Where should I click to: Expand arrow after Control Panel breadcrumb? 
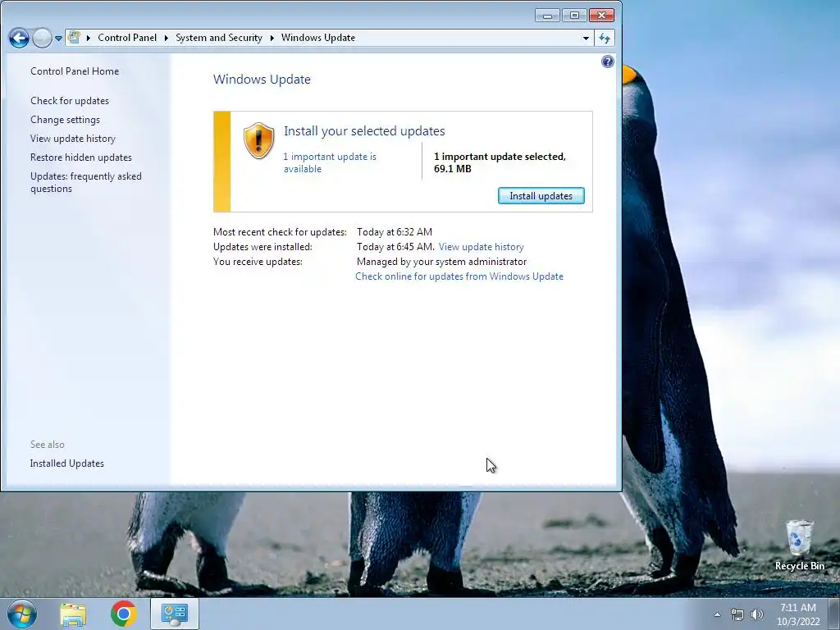[166, 38]
